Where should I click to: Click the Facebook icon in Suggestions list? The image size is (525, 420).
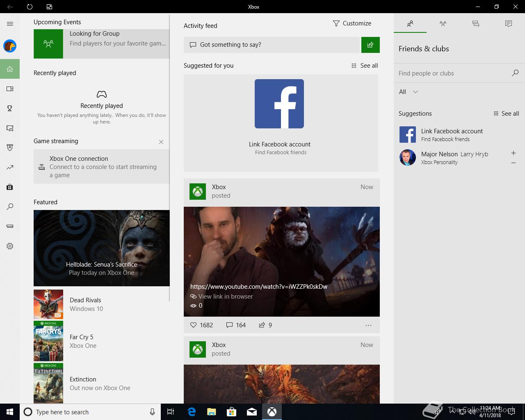pos(408,135)
